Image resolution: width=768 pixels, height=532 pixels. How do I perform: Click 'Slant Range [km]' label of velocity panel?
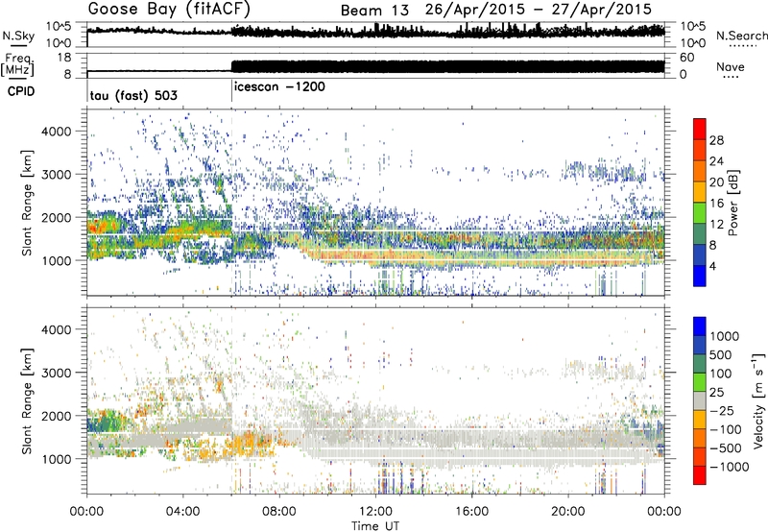pos(27,400)
